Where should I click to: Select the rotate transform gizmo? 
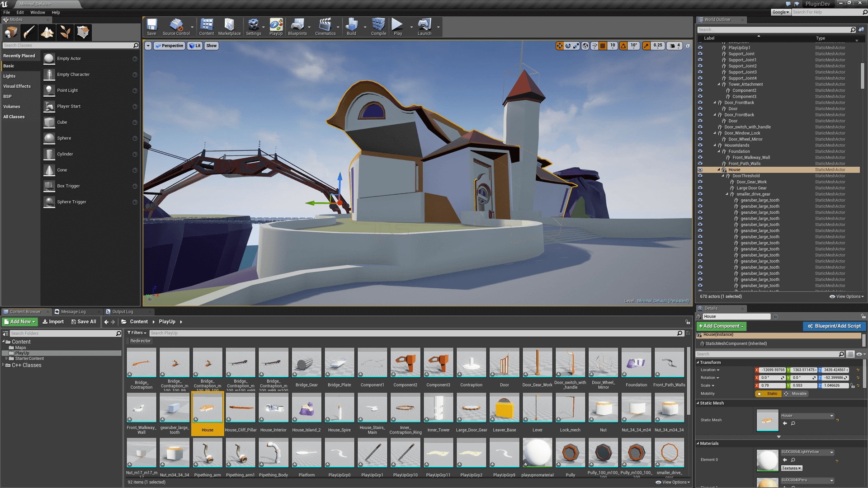(568, 46)
